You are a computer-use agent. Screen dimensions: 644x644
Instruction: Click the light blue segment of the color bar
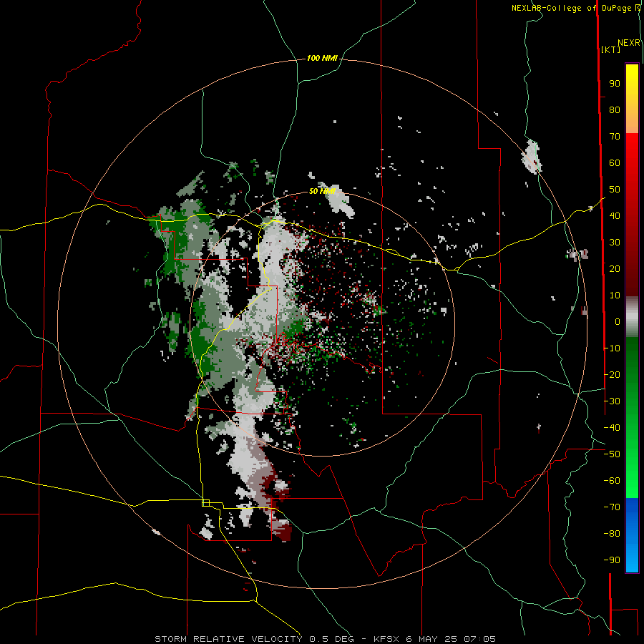[632, 555]
